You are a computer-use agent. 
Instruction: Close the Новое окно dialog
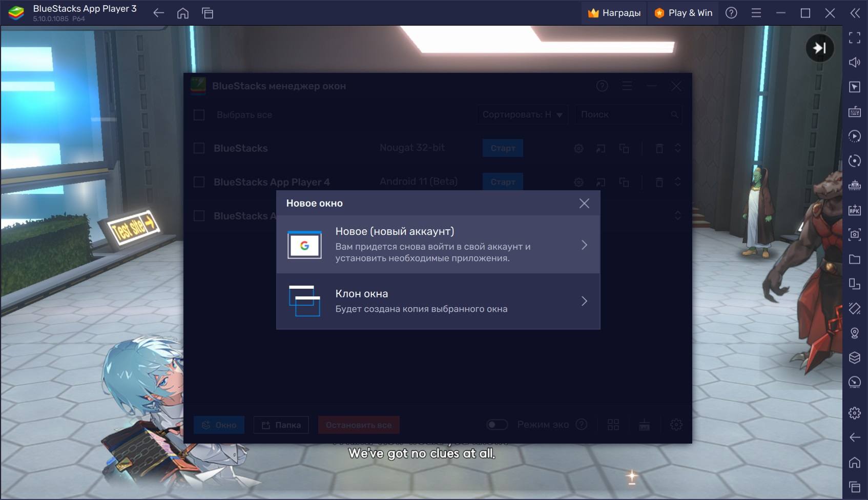[584, 203]
